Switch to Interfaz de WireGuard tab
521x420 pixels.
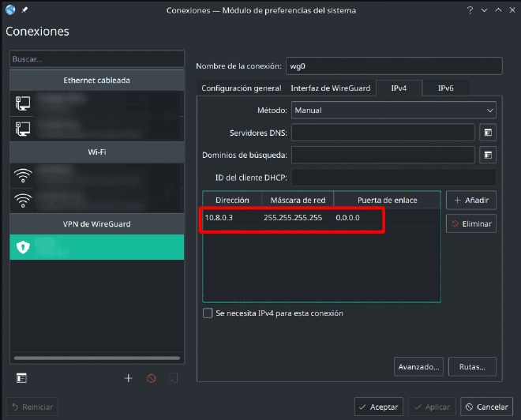tap(331, 88)
